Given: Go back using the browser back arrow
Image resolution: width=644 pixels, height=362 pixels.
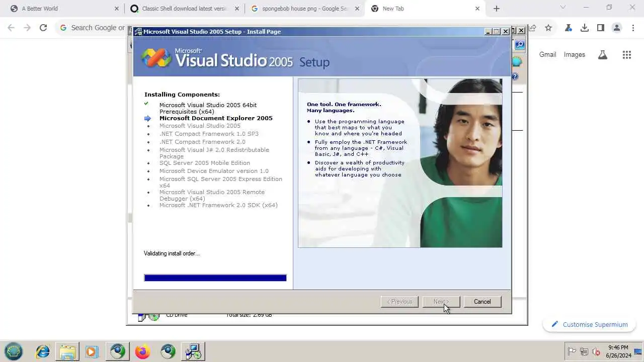Looking at the screenshot, I should coord(11,28).
